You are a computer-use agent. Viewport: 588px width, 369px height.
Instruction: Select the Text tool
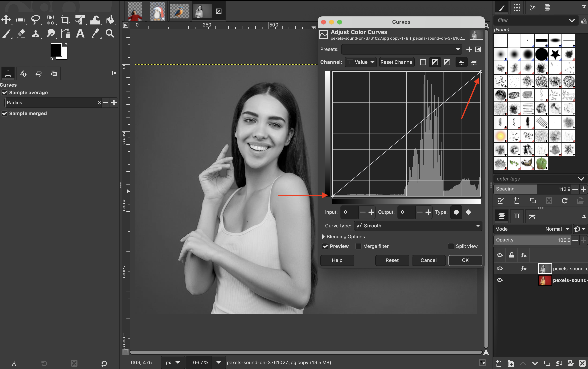click(x=80, y=33)
